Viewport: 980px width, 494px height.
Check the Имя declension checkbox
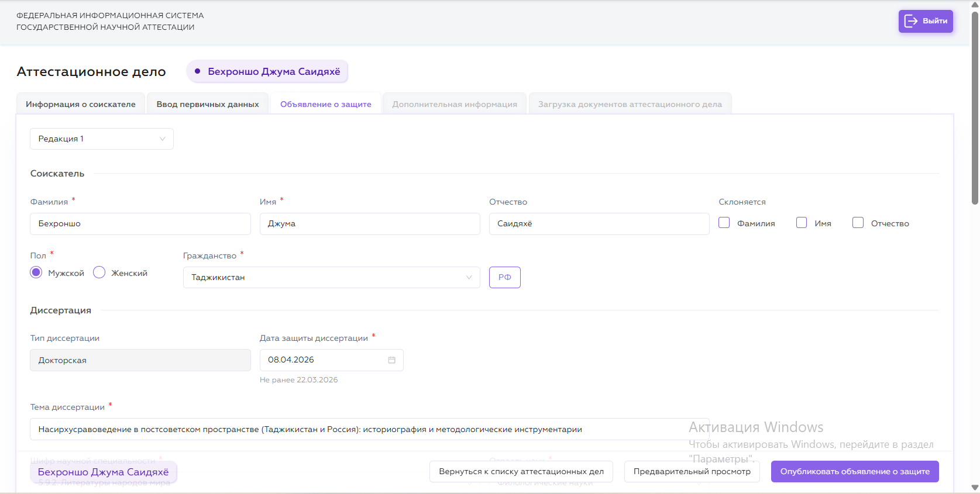[802, 223]
